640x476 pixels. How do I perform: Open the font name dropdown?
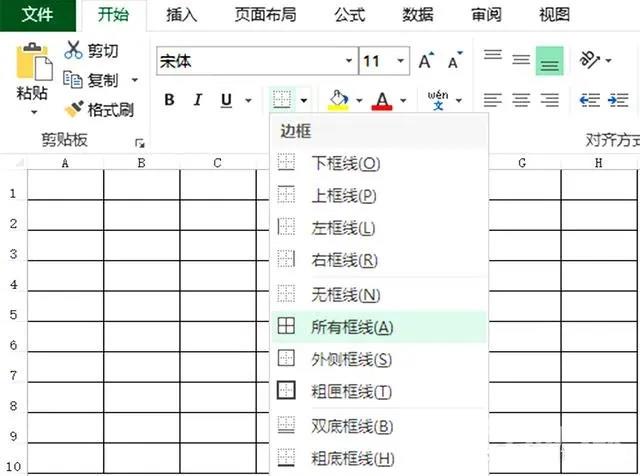point(349,61)
